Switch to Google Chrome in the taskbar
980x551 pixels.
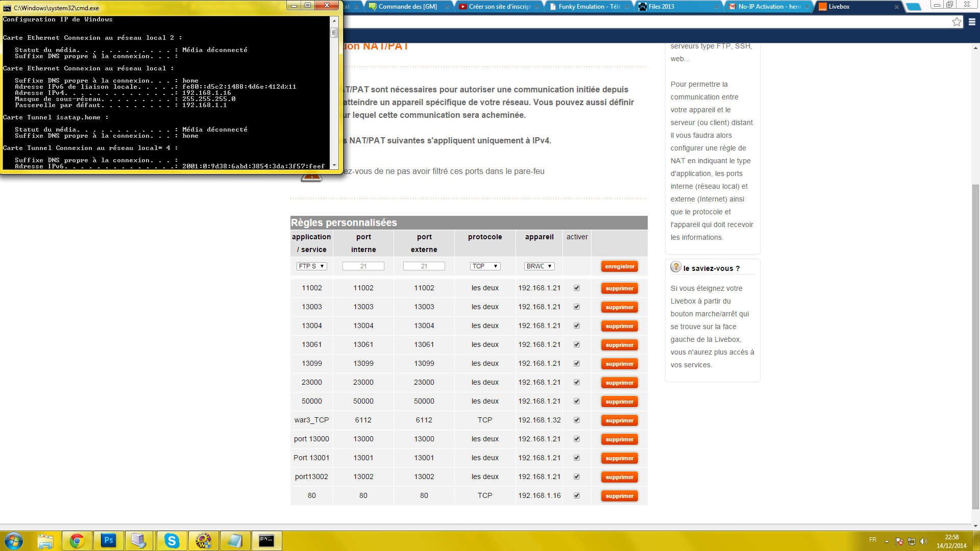tap(77, 541)
